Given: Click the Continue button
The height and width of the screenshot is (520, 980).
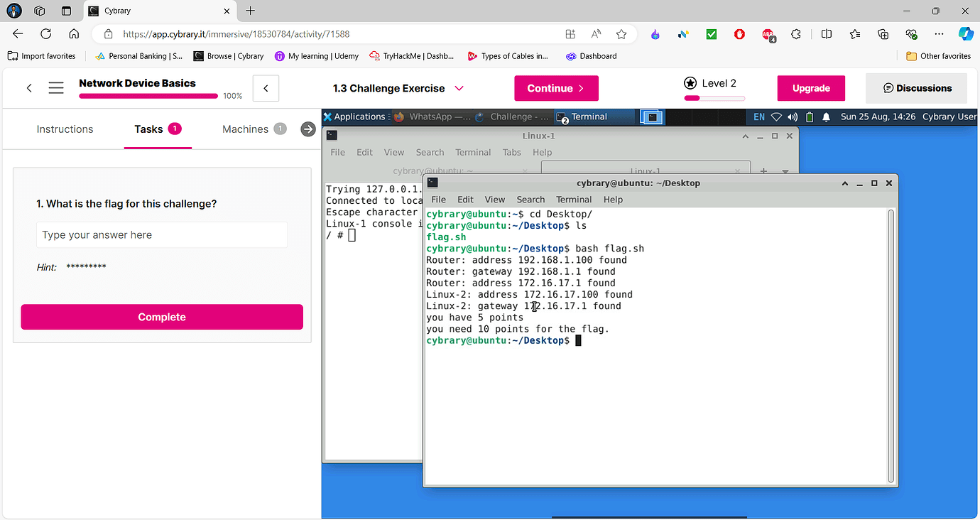Looking at the screenshot, I should [x=556, y=88].
